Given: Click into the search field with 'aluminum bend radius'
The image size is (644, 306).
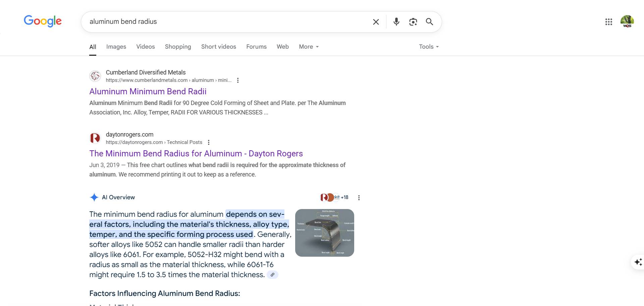Looking at the screenshot, I should pyautogui.click(x=228, y=22).
